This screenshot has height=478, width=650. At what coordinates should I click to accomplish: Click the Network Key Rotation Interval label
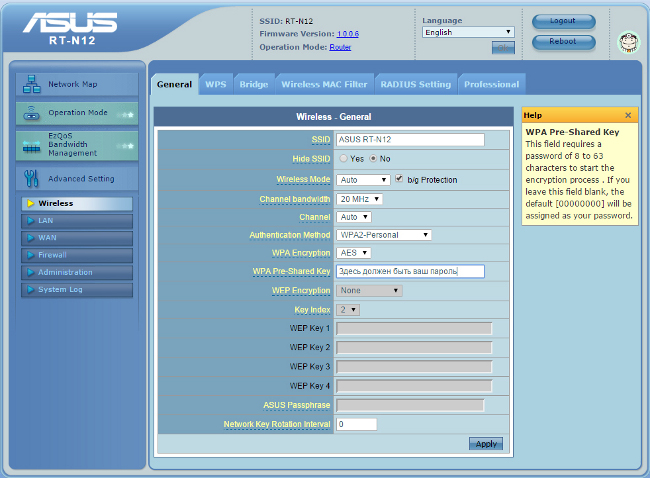pos(277,424)
